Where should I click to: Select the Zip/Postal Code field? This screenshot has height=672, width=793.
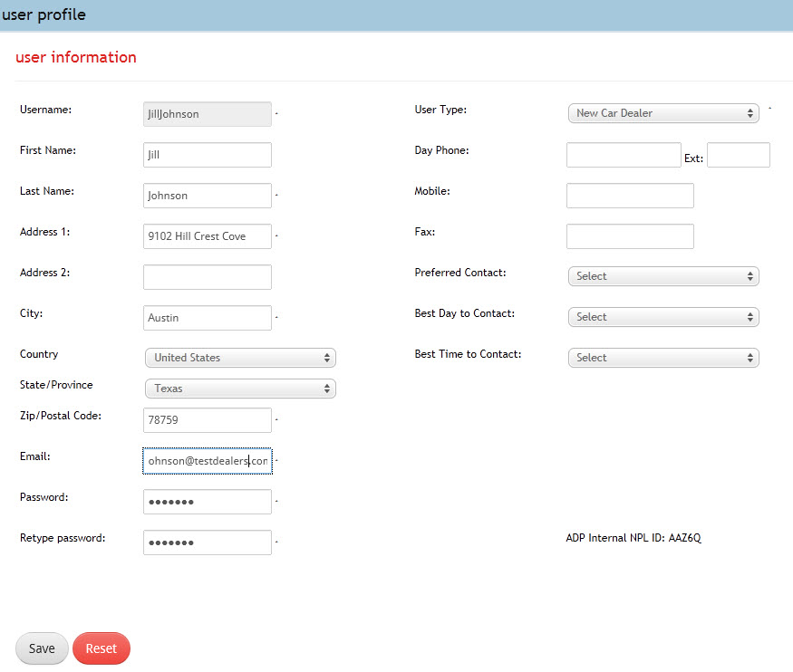(208, 420)
